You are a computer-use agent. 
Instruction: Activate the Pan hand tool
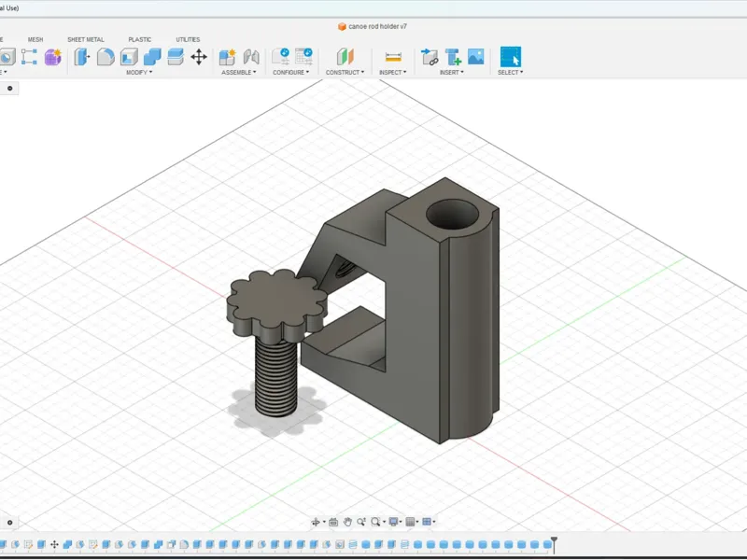tap(347, 523)
